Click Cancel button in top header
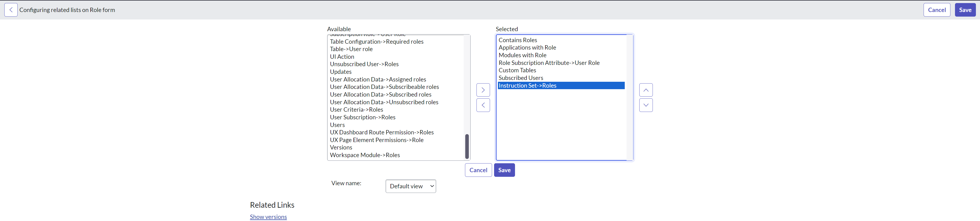Viewport: 980px width, 221px height. 936,10
